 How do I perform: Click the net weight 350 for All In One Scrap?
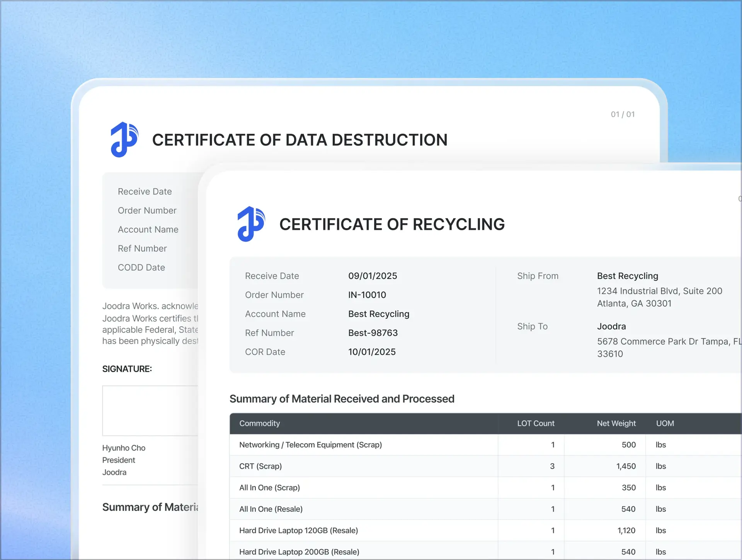click(629, 488)
